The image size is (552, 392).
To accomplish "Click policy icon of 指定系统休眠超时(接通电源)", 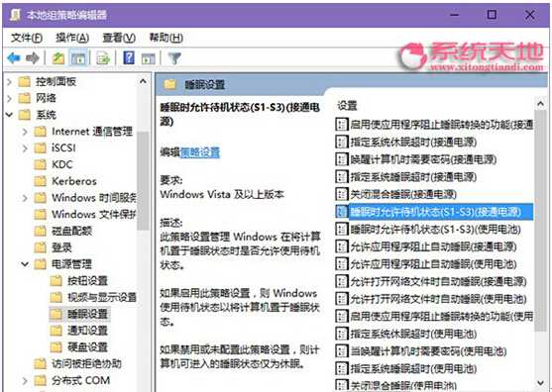I will 341,142.
